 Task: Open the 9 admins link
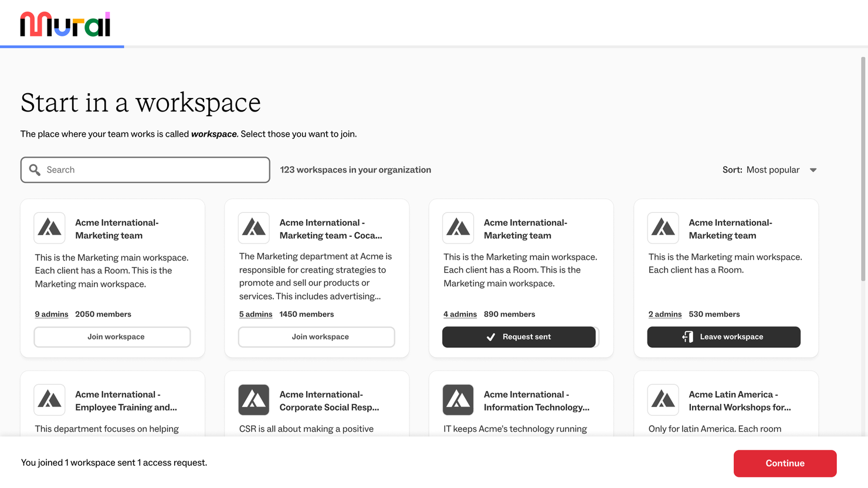pos(52,314)
